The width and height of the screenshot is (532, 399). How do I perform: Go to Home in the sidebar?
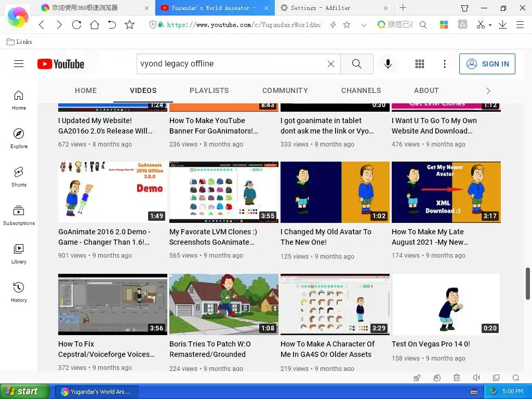coord(19,100)
